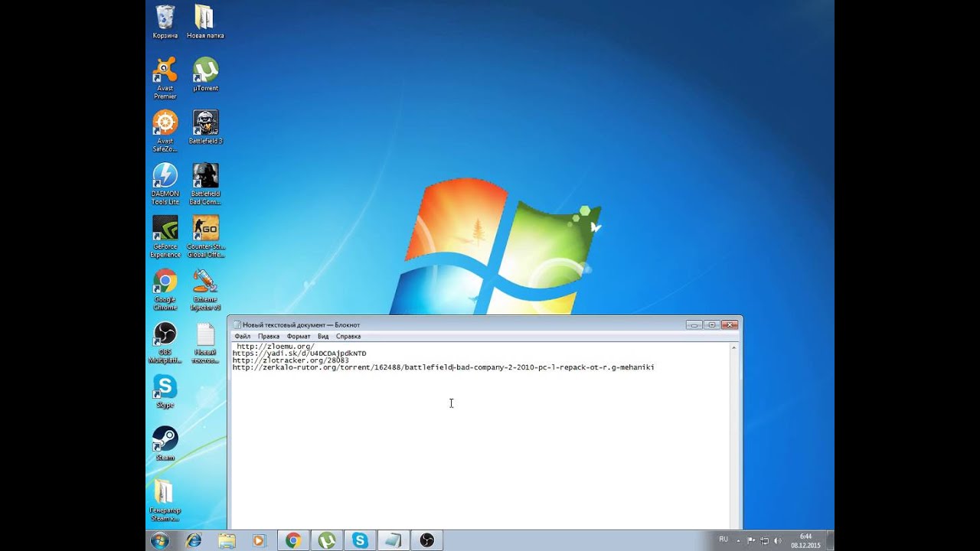Select the µTorrent desktop shortcut
980x551 pixels.
click(x=205, y=74)
